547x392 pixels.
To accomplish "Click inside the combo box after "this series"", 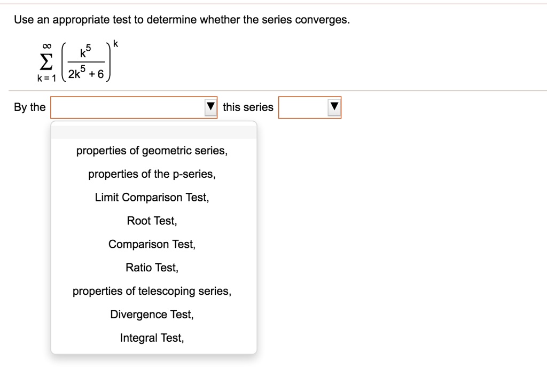I will (x=304, y=107).
